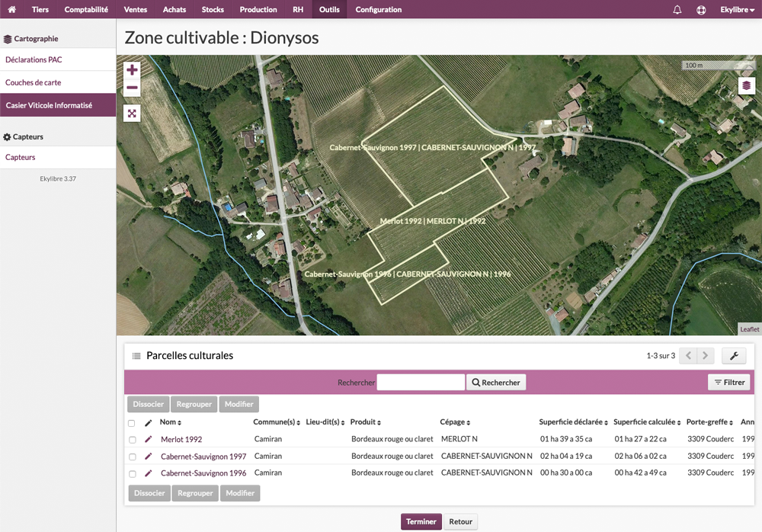Focus the Rechercher text field
Screen dimensions: 762x532
point(421,382)
